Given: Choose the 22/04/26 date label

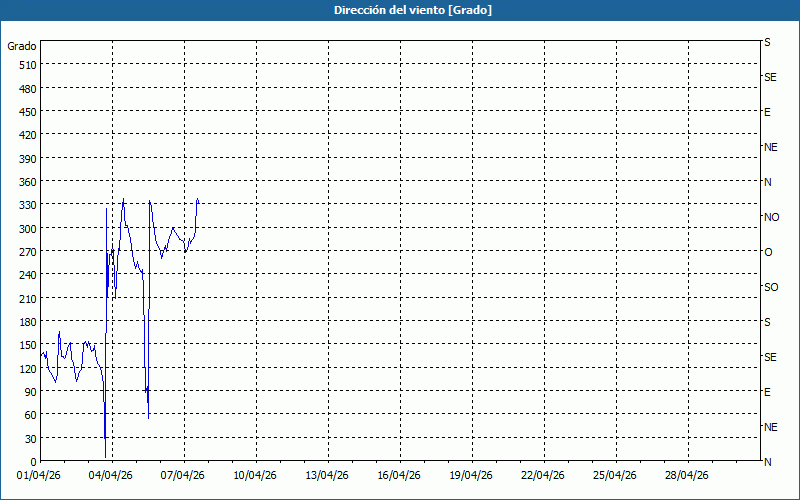Looking at the screenshot, I should click(x=544, y=476).
